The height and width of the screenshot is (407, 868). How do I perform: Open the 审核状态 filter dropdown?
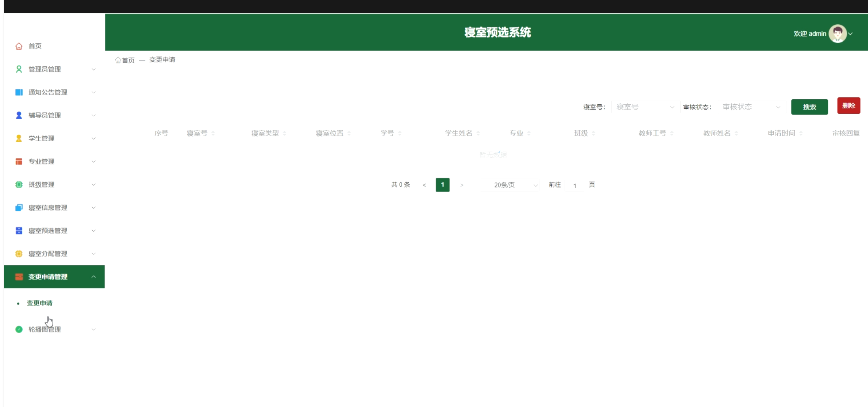point(751,107)
